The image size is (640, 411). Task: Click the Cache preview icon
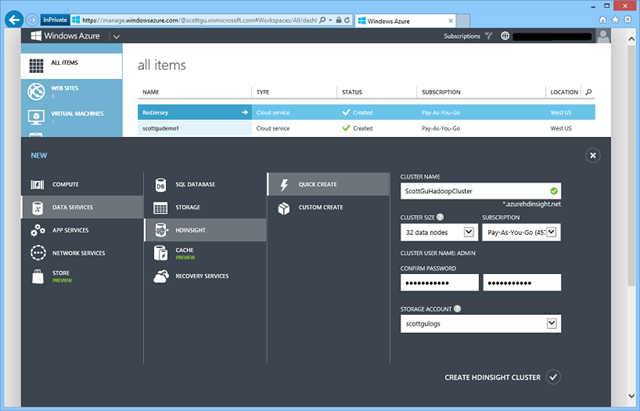point(160,253)
